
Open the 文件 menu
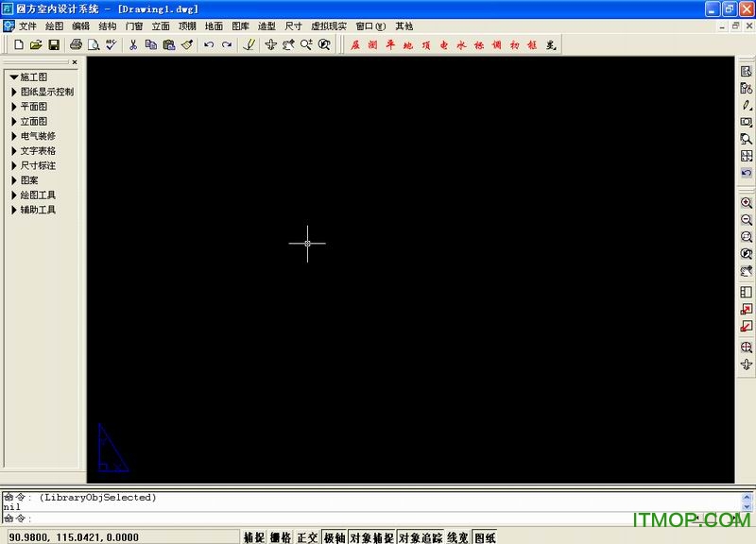coord(27,26)
